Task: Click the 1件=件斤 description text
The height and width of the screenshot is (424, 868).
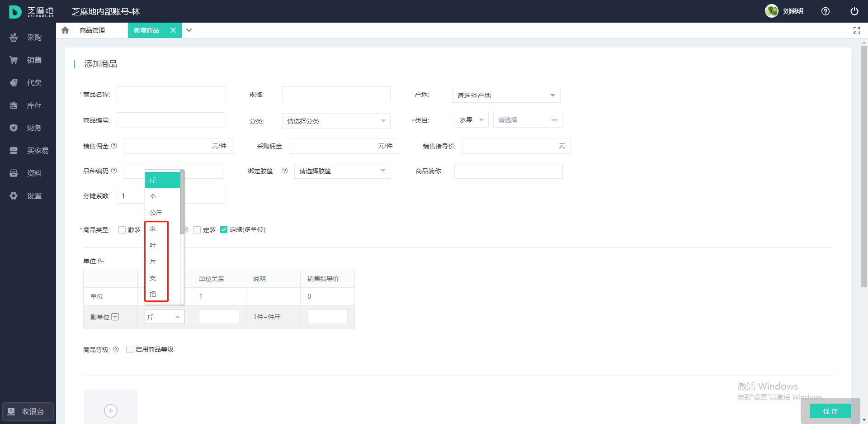Action: (x=267, y=317)
